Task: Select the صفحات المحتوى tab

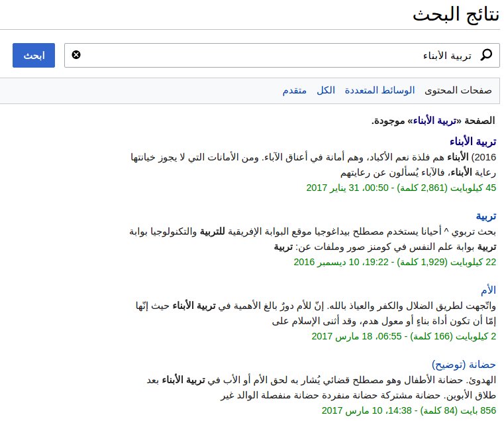Action: click(458, 90)
